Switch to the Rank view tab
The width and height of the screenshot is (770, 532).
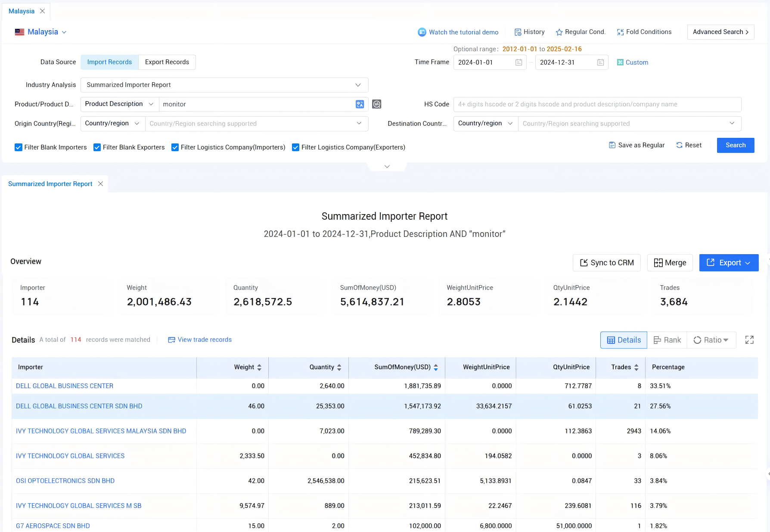(x=667, y=340)
